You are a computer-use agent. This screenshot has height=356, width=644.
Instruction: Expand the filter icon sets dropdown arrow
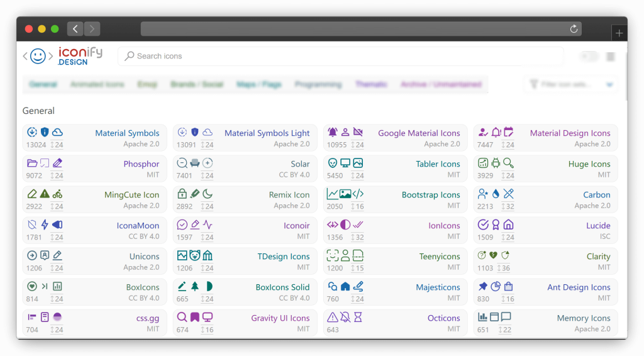[x=609, y=84]
